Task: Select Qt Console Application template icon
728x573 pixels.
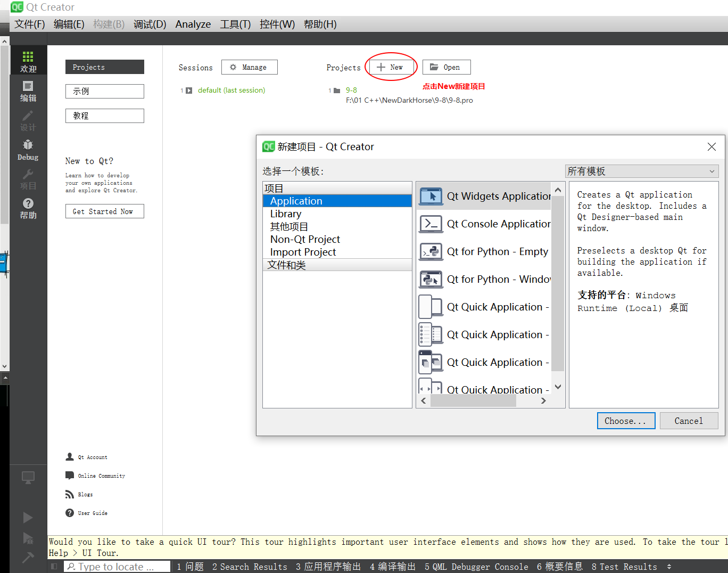Action: pos(431,224)
